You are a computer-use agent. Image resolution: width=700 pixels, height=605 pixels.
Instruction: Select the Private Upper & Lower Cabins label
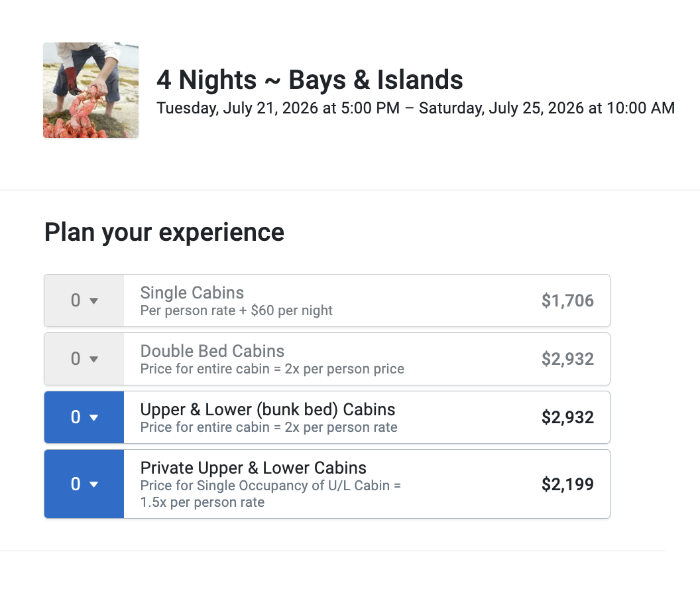tap(253, 468)
